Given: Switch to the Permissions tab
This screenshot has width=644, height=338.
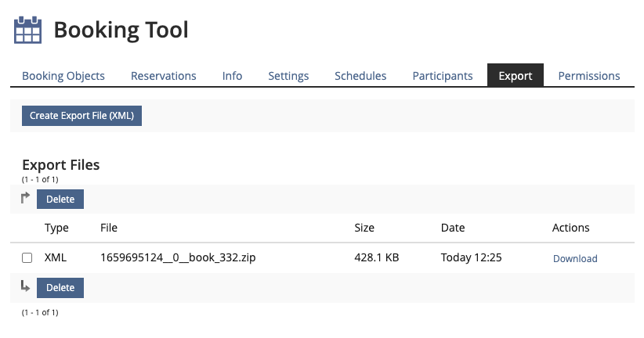Looking at the screenshot, I should (589, 76).
